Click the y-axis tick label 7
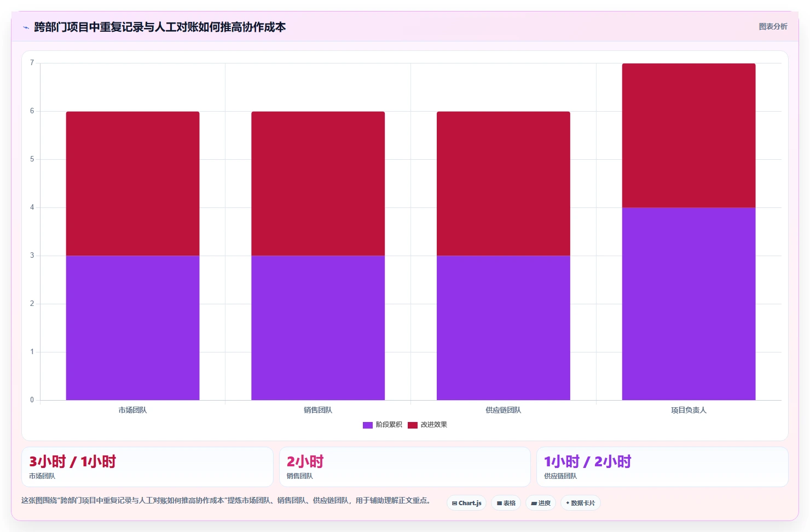 tap(32, 63)
